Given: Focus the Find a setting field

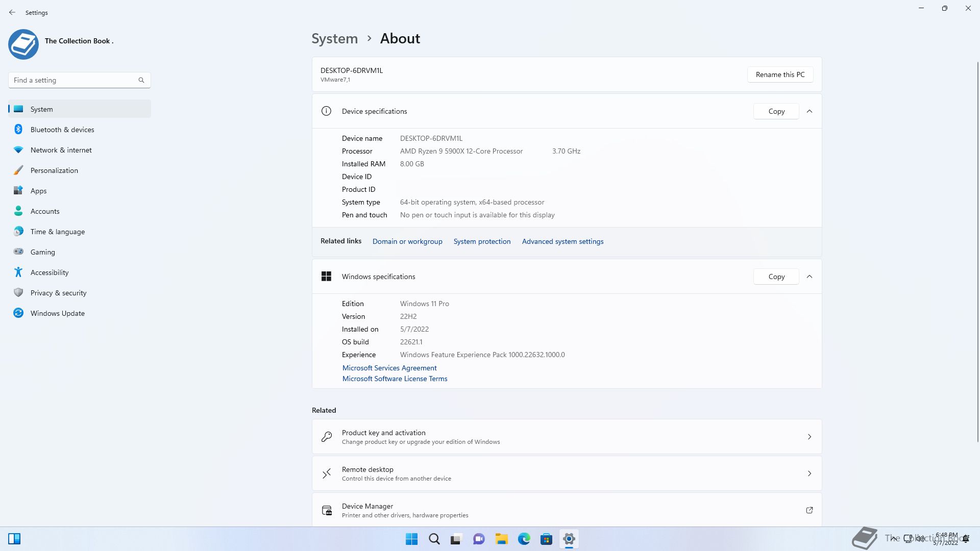Looking at the screenshot, I should click(80, 80).
